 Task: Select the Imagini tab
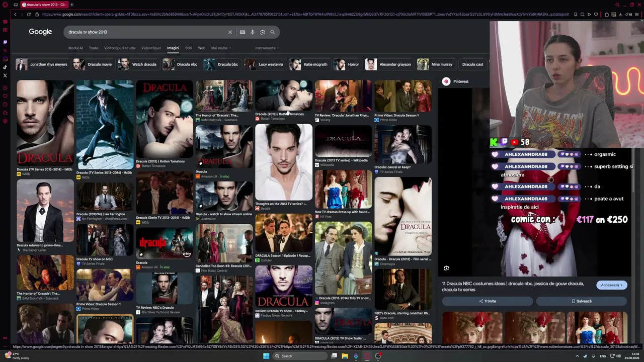click(x=173, y=48)
